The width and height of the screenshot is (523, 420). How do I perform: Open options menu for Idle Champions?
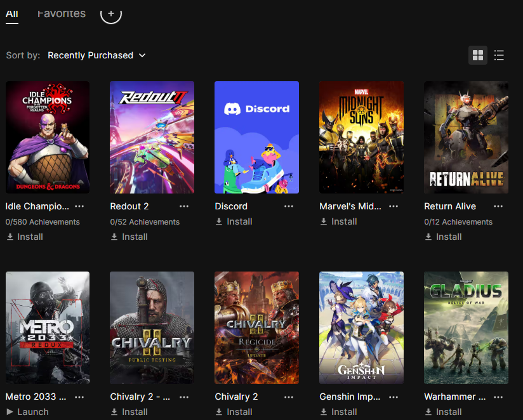(x=79, y=206)
